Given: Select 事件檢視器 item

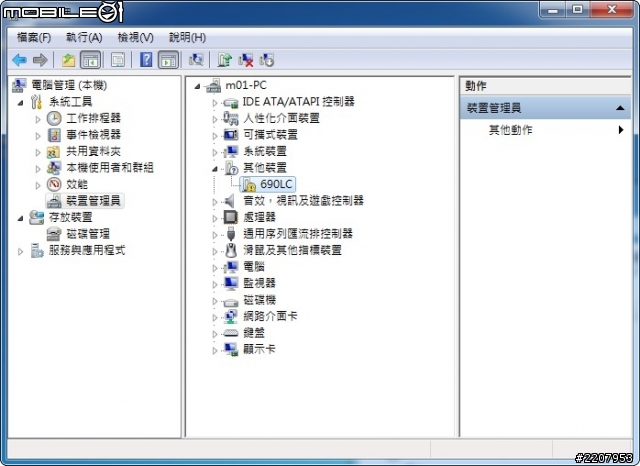Looking at the screenshot, I should [93, 135].
